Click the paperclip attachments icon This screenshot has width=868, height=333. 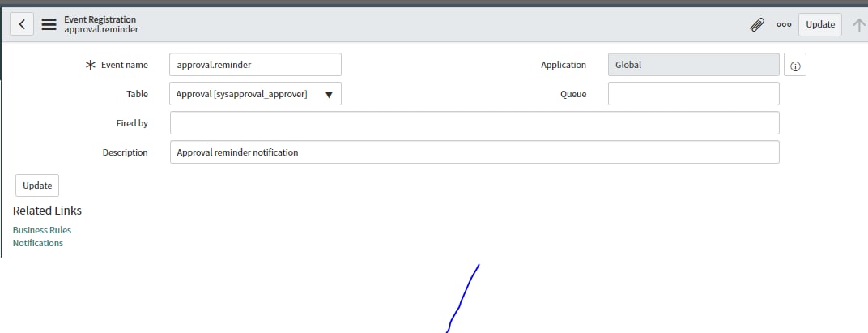(x=757, y=24)
